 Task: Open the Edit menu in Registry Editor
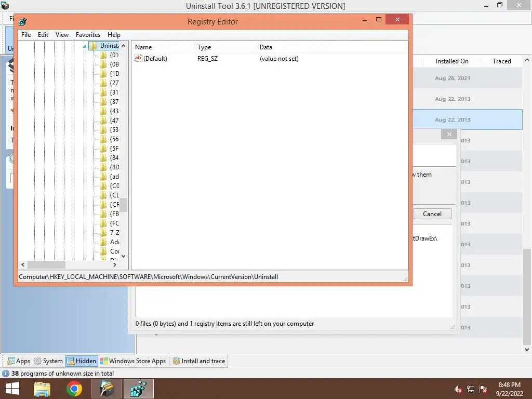point(43,35)
